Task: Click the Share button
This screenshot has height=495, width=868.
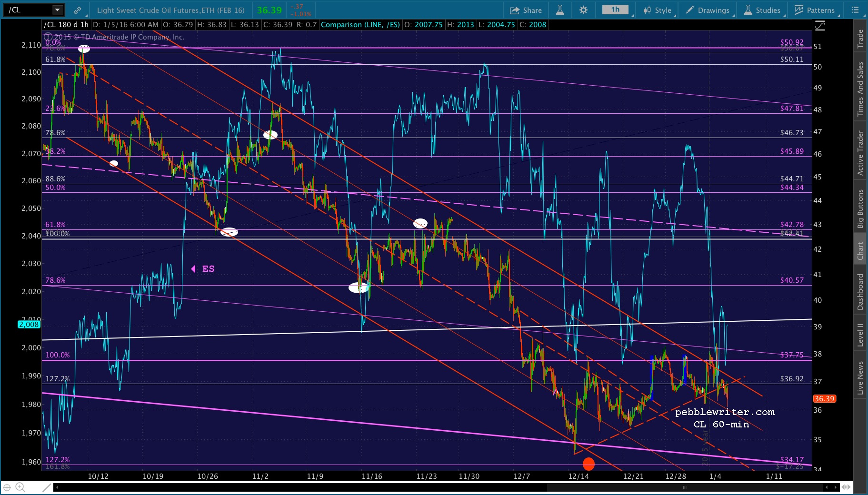Action: [x=526, y=10]
